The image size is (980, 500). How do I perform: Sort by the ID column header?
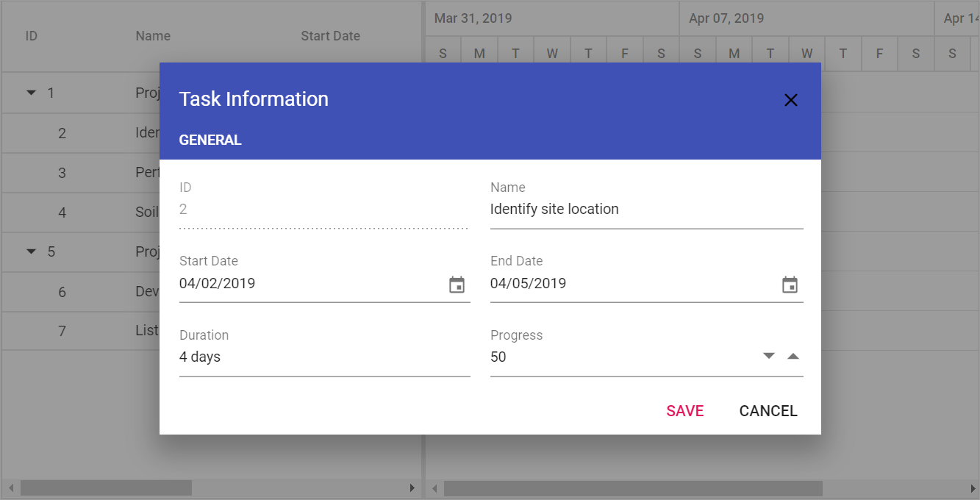32,36
